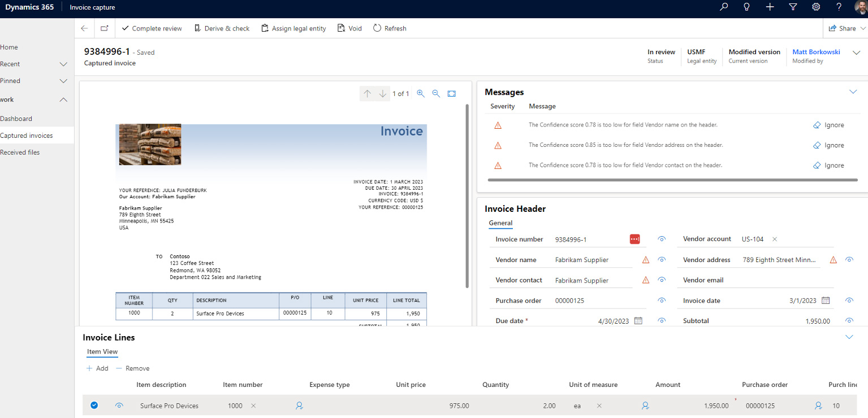Open the settings gear icon

point(816,7)
